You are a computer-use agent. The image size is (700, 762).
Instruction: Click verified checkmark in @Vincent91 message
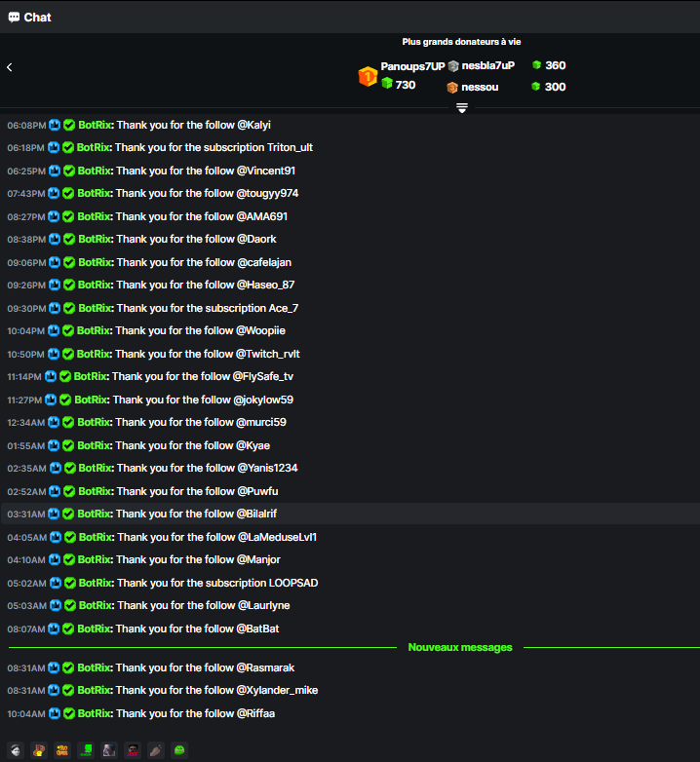pyautogui.click(x=69, y=171)
